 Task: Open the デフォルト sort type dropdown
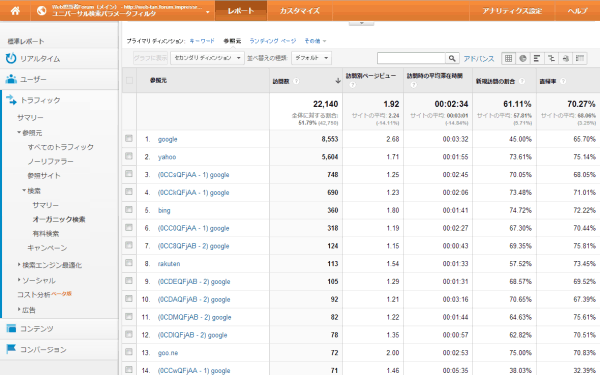311,58
